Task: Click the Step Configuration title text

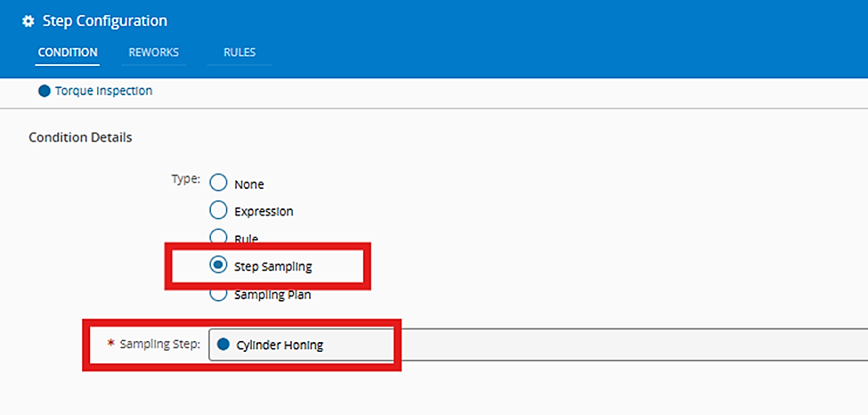Action: coord(105,21)
